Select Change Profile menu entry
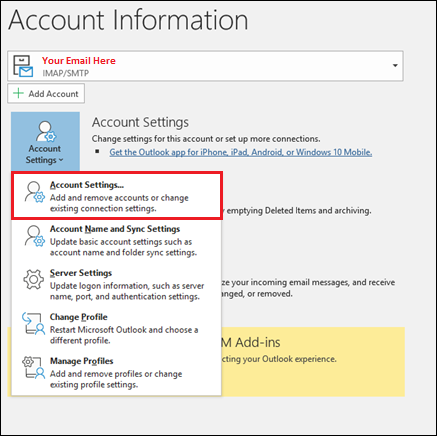The image size is (437, 436). point(116,328)
